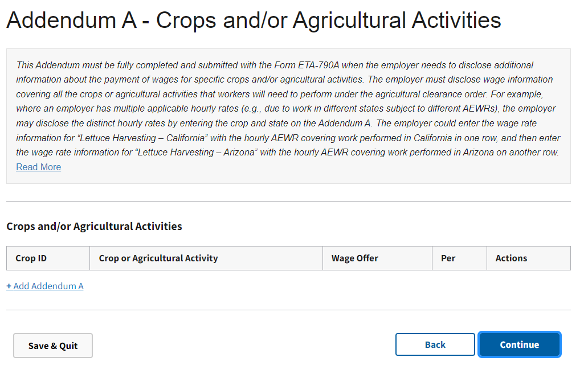Viewport: 588px width, 386px height.
Task: Select the Wage Offer column header
Action: (354, 258)
